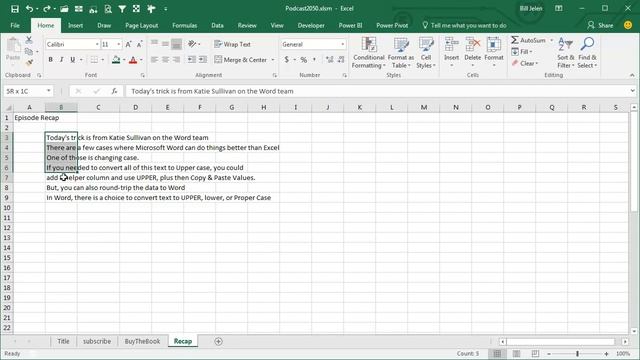Screen dimensions: 640x360
Task: Click Insert Function fx icon
Action: (114, 91)
